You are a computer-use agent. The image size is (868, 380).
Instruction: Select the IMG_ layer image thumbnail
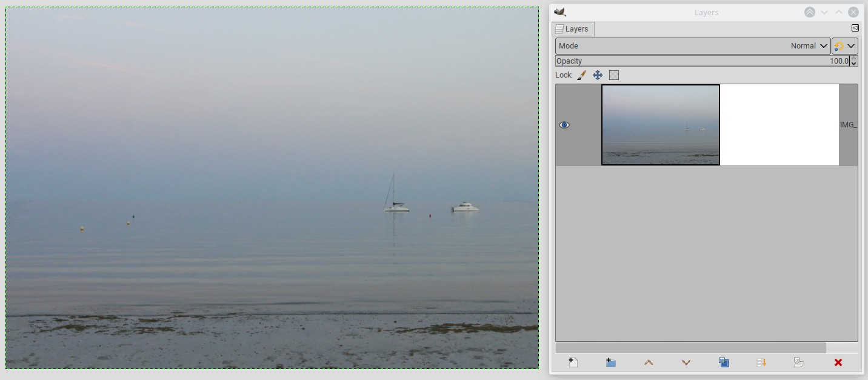click(661, 125)
